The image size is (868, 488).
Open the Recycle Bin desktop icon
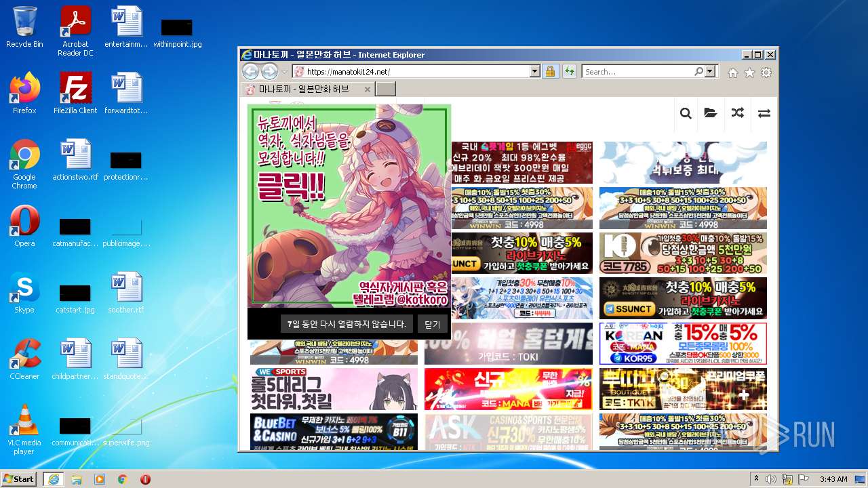tap(24, 27)
